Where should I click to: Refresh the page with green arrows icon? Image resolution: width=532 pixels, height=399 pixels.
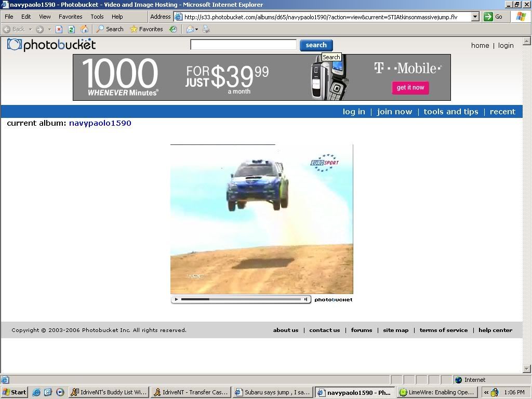point(71,29)
